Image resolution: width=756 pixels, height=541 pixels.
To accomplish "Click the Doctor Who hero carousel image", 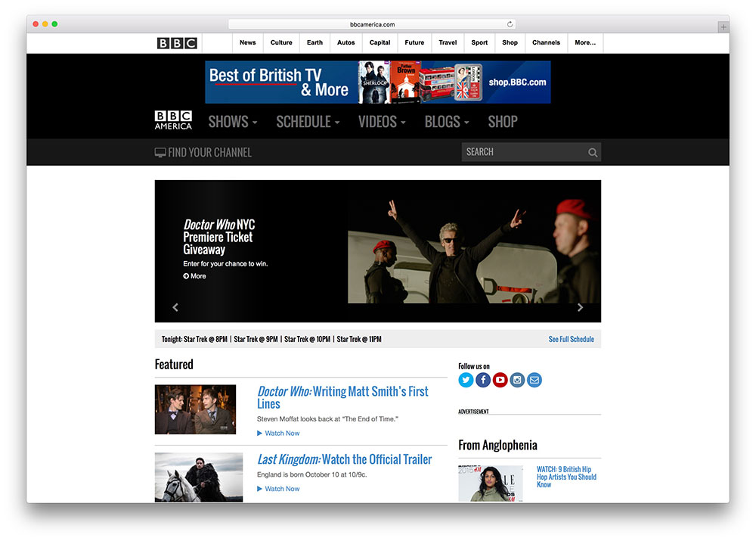I will (x=474, y=252).
